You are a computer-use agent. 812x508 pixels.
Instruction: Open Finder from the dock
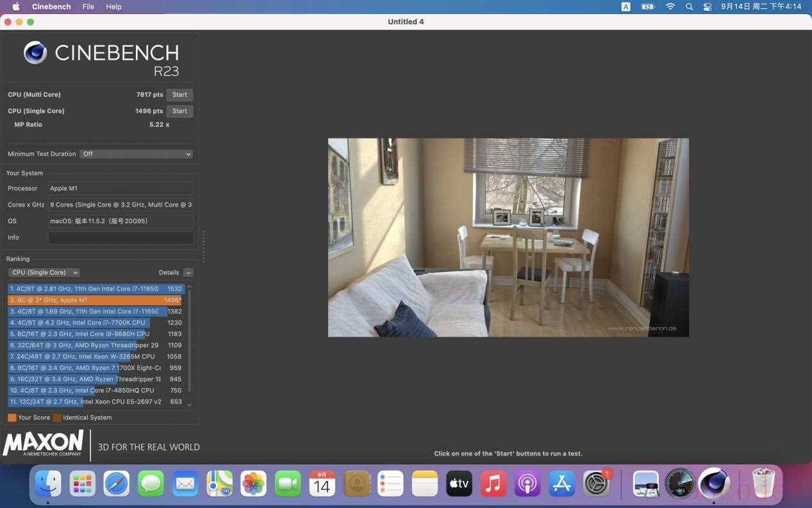[x=48, y=484]
